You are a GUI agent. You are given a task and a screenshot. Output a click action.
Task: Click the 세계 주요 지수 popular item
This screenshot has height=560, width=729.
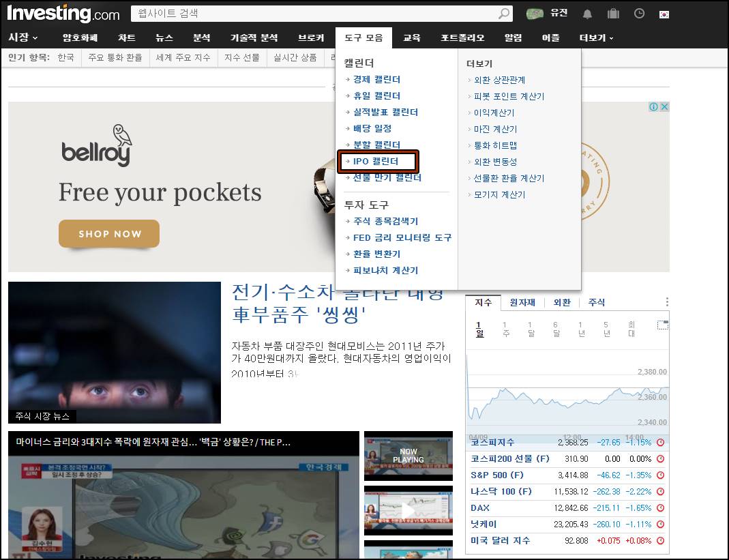click(183, 58)
